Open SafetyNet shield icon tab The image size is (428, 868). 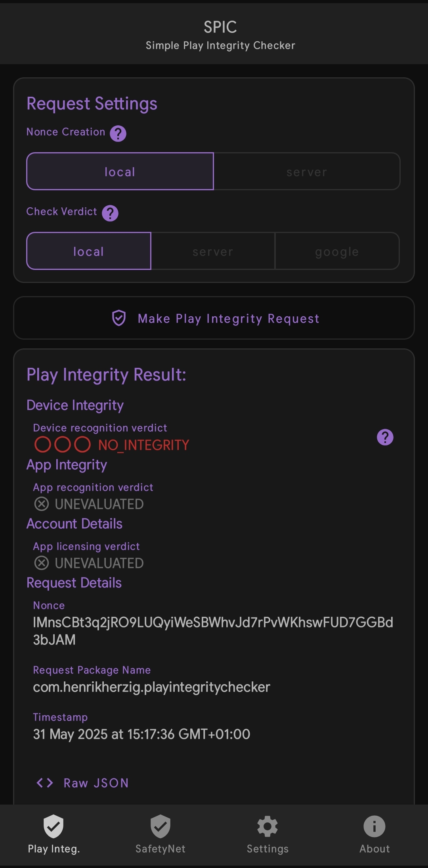pyautogui.click(x=160, y=826)
